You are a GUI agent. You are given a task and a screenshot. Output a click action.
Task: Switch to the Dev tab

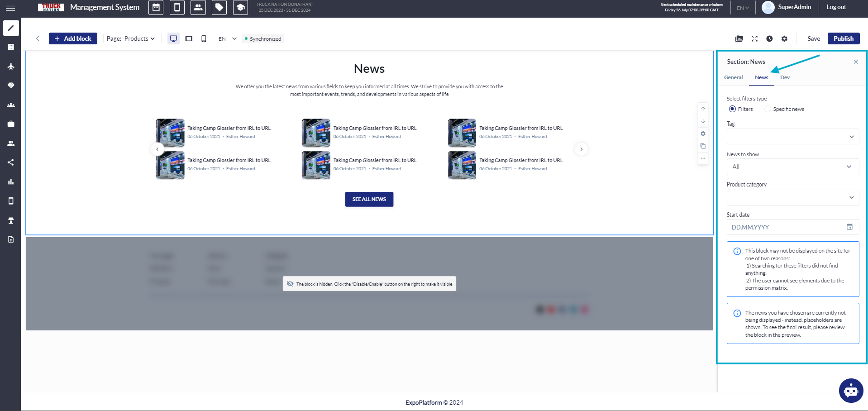785,77
